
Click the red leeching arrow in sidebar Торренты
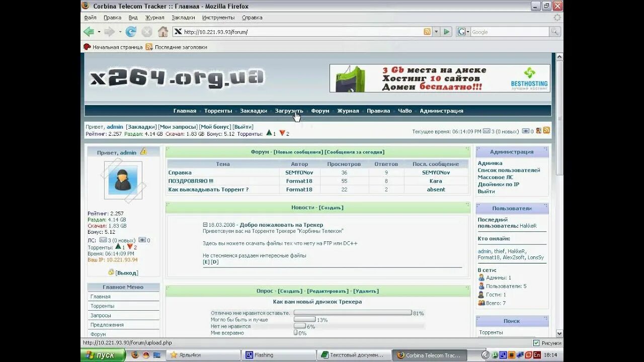click(x=129, y=247)
